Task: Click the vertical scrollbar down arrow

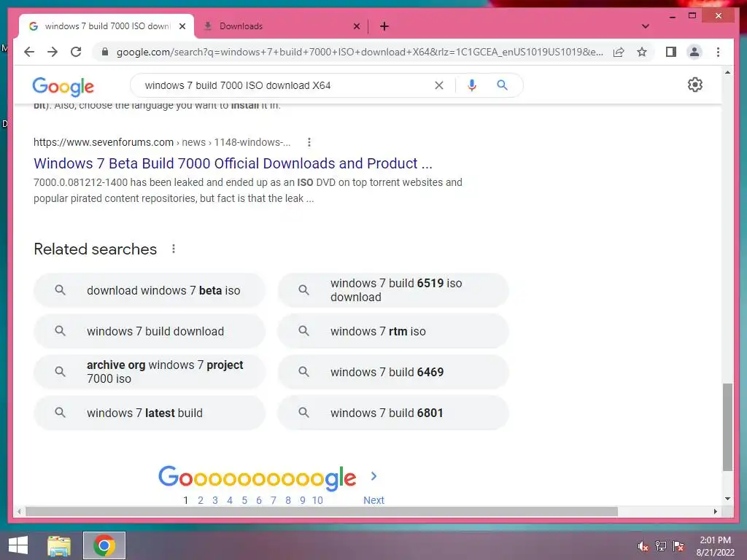Action: (x=727, y=499)
